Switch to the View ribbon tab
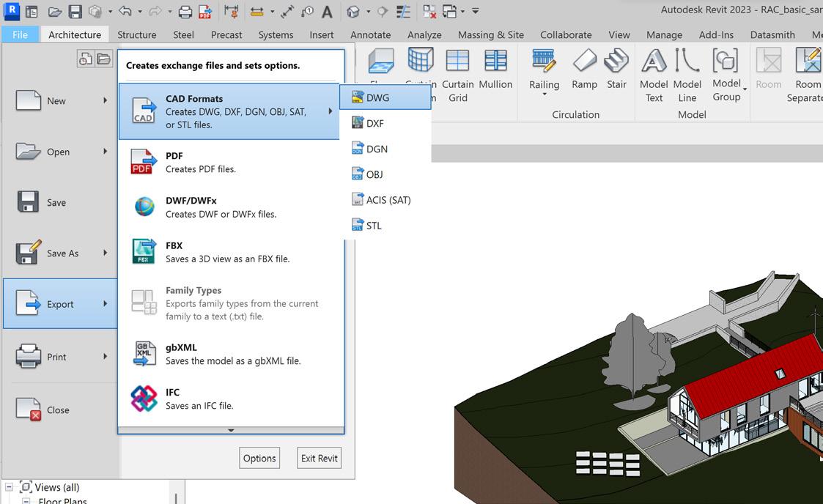 pyautogui.click(x=619, y=34)
